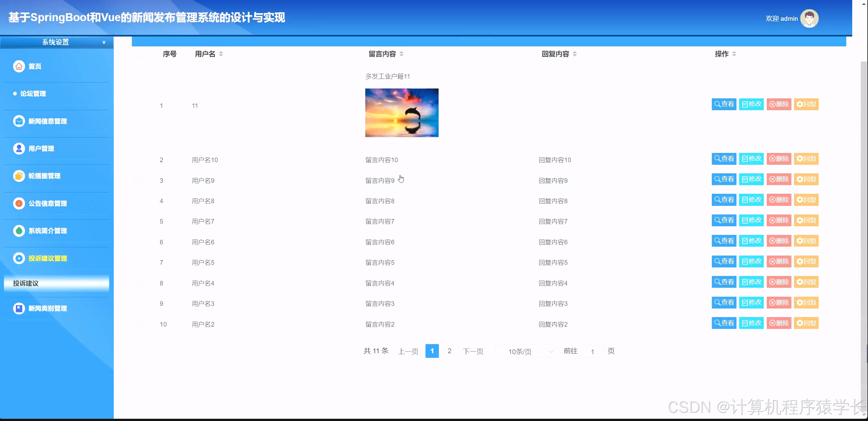Sort the 留言内容 column with its arrows
The height and width of the screenshot is (421, 868).
click(401, 54)
